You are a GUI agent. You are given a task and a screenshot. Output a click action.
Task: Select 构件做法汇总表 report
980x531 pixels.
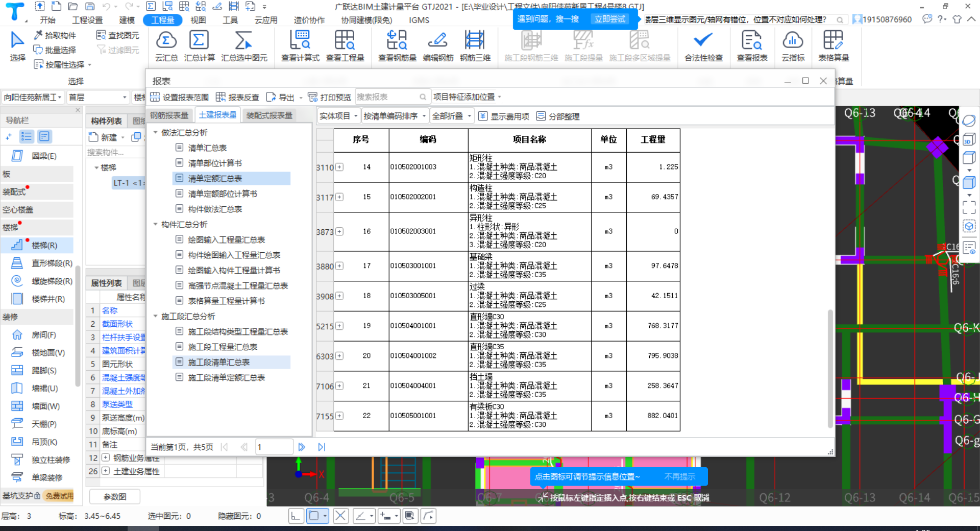pyautogui.click(x=215, y=209)
